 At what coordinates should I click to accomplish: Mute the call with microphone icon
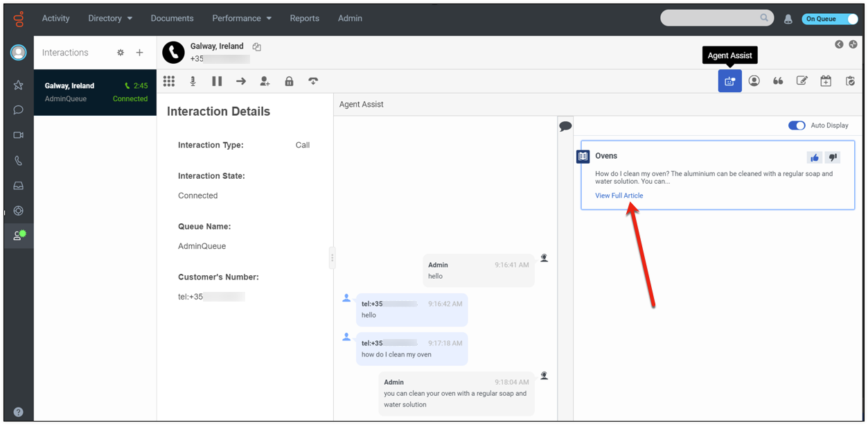[x=193, y=81]
